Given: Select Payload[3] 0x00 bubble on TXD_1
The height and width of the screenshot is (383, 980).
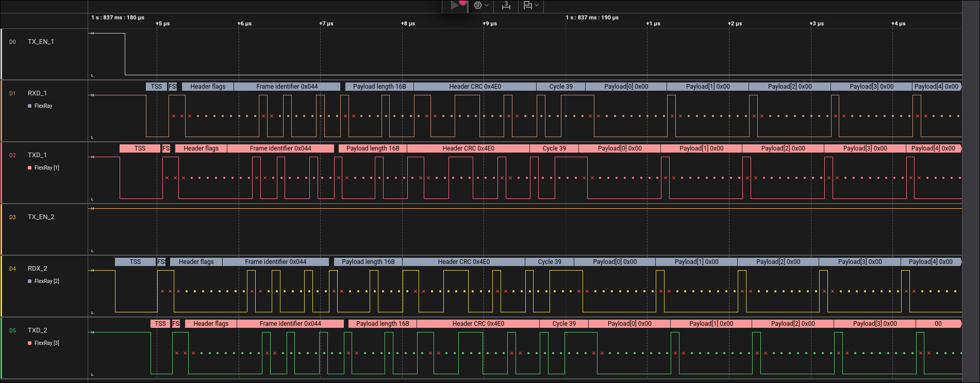Looking at the screenshot, I should (x=865, y=148).
